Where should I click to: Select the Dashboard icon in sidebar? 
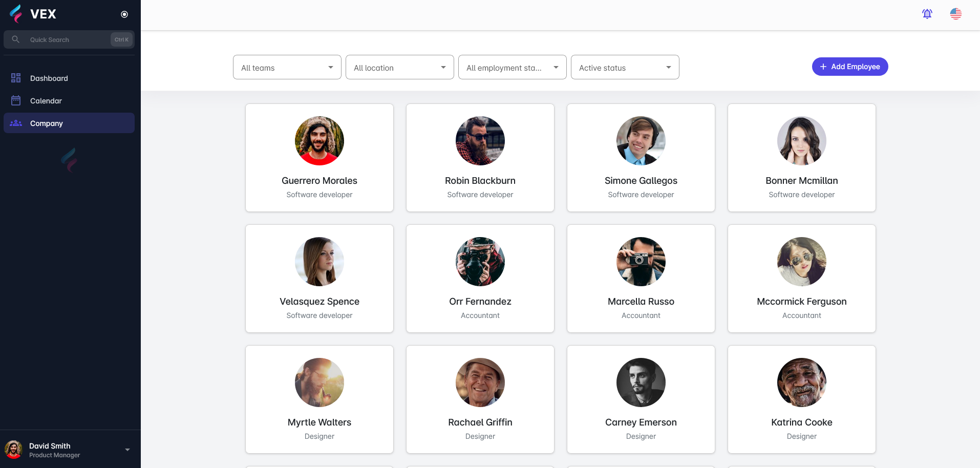(x=16, y=78)
